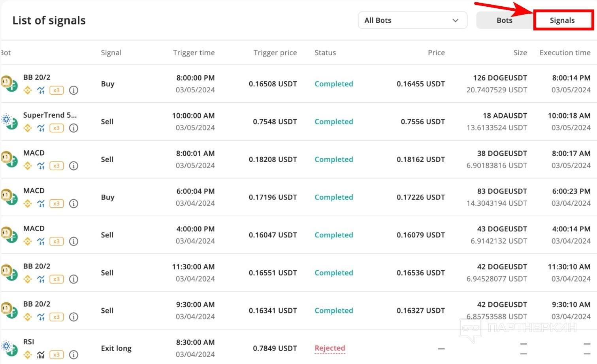This screenshot has width=597, height=364.
Task: Click ADA/USDT pair icon on SuperTrend row
Action: tap(9, 122)
